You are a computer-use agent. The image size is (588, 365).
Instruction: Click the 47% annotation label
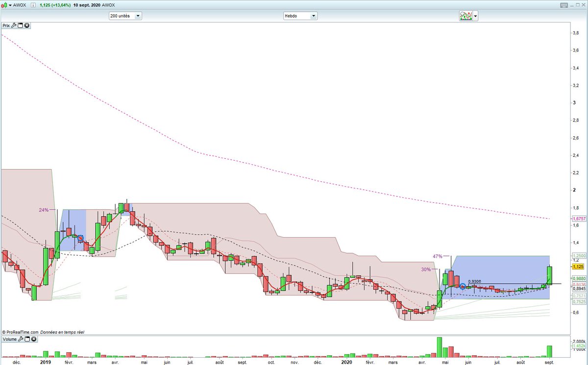pyautogui.click(x=438, y=256)
